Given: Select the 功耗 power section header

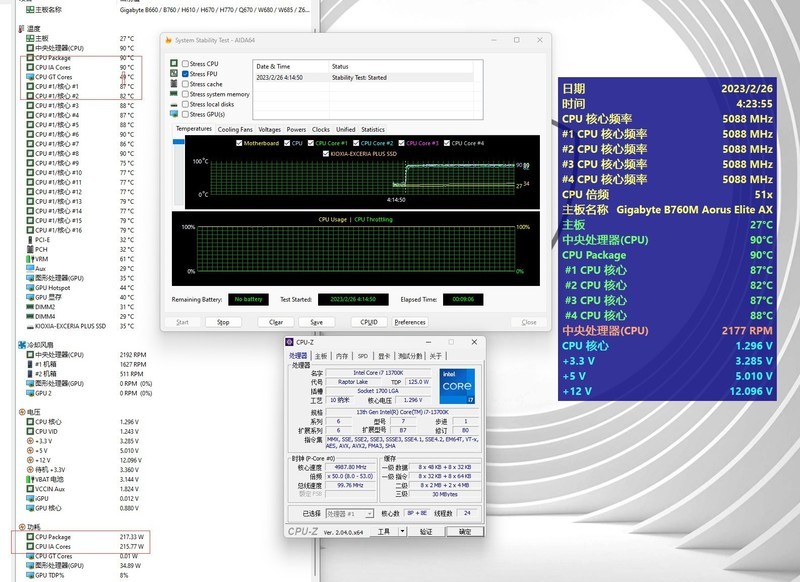Looking at the screenshot, I should (33, 526).
